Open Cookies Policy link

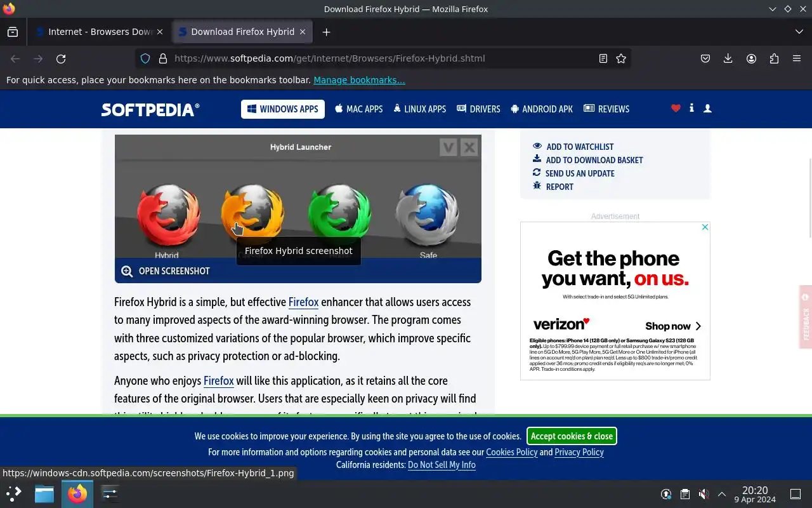click(511, 452)
